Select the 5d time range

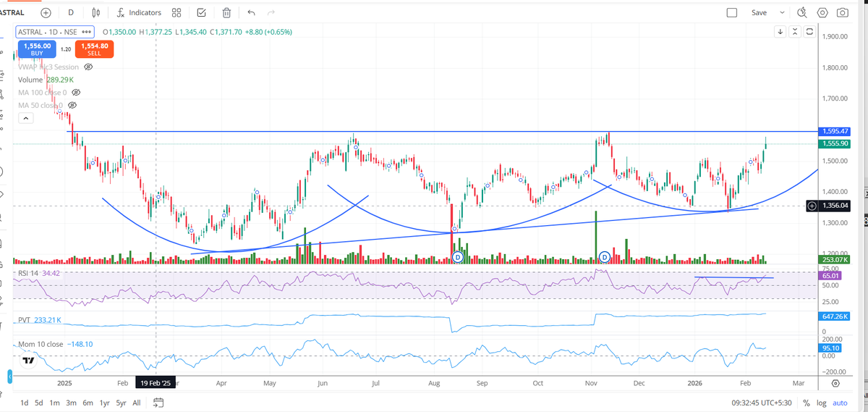point(41,403)
